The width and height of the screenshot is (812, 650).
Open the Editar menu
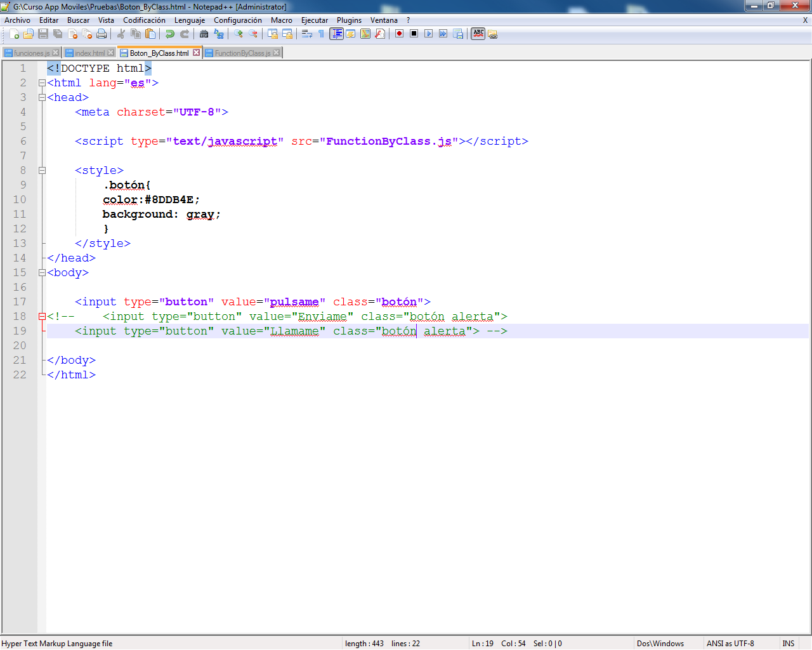tap(49, 20)
